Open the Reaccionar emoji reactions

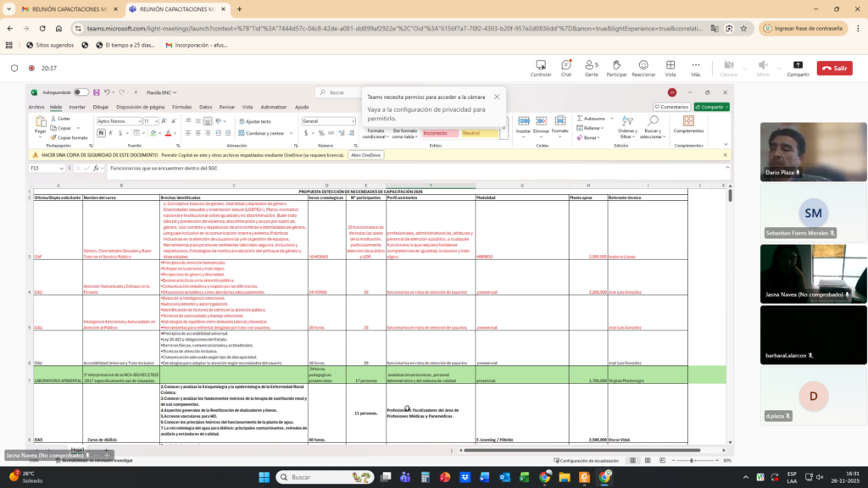click(643, 68)
